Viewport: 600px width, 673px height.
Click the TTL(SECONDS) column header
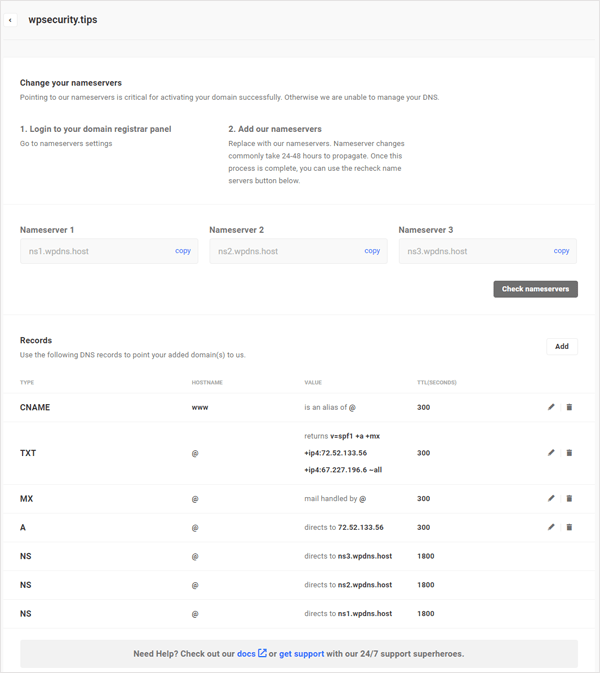click(x=437, y=382)
